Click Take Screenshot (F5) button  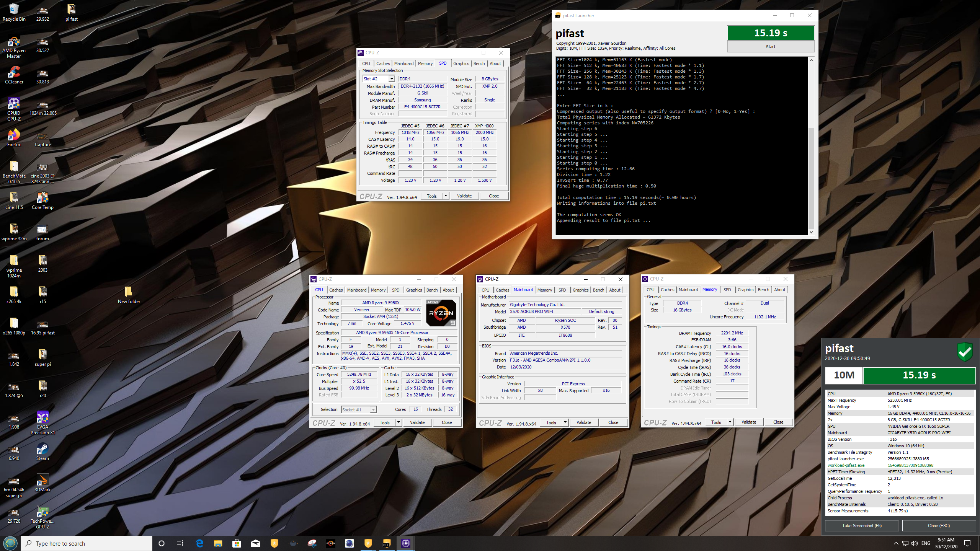tap(862, 526)
